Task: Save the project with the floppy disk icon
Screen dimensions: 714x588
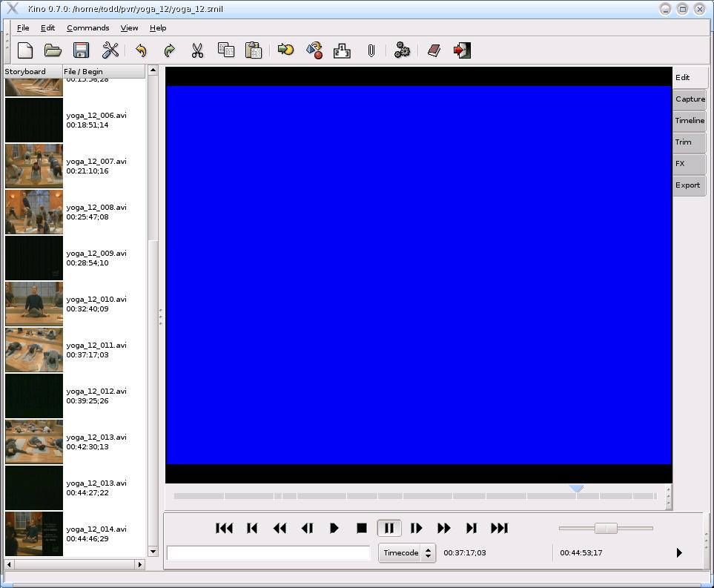Action: coord(81,50)
